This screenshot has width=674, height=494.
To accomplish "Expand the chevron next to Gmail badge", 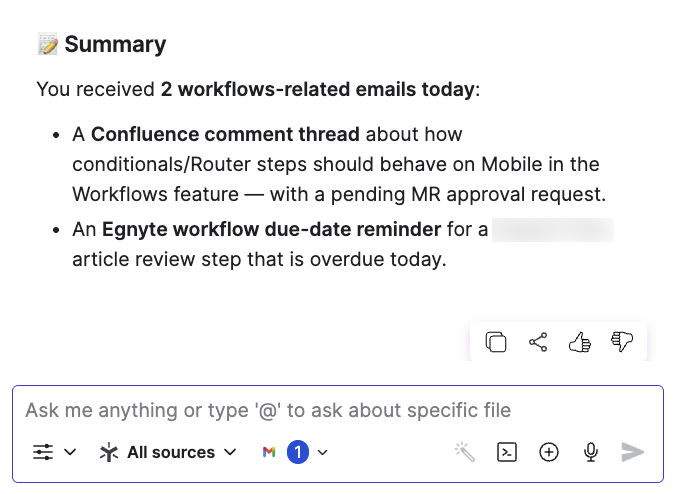I will tap(322, 452).
